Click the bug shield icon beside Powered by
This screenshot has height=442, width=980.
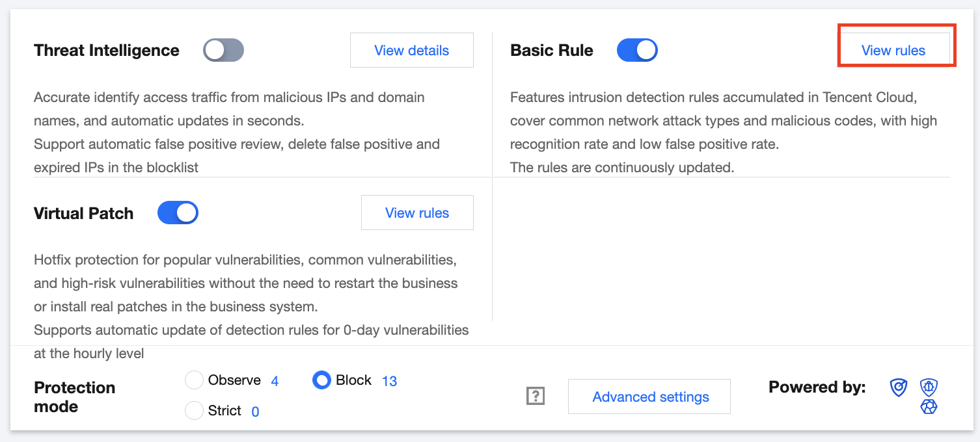pos(929,388)
